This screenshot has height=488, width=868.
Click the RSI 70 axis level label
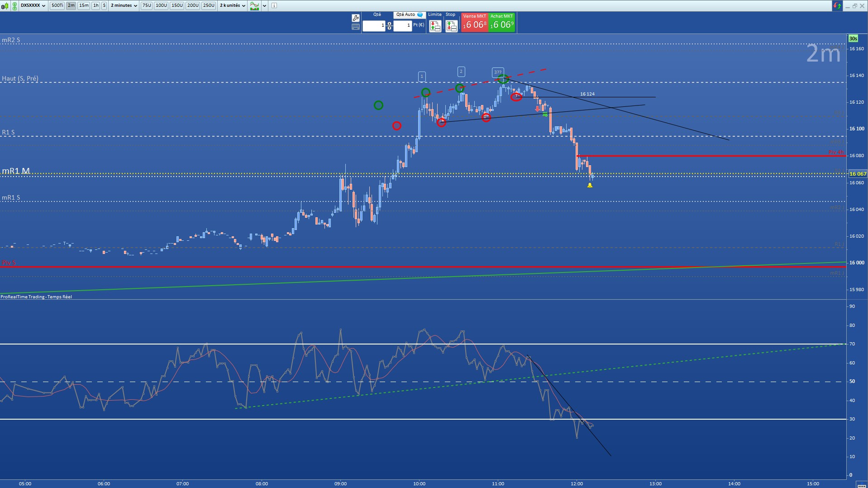(x=852, y=344)
